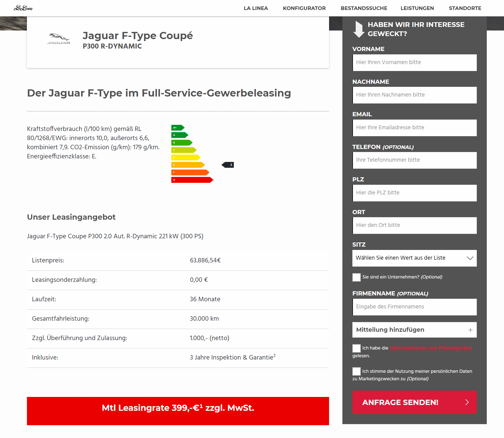Click the plus icon on Mitteilung hinzufügen
Screen dimensions: 504x438
pyautogui.click(x=470, y=330)
